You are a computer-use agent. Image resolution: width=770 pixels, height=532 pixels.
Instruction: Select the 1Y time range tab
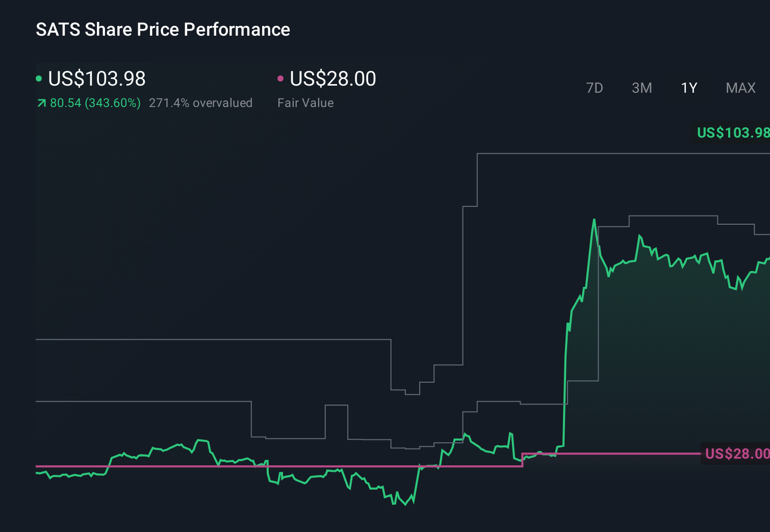point(689,88)
